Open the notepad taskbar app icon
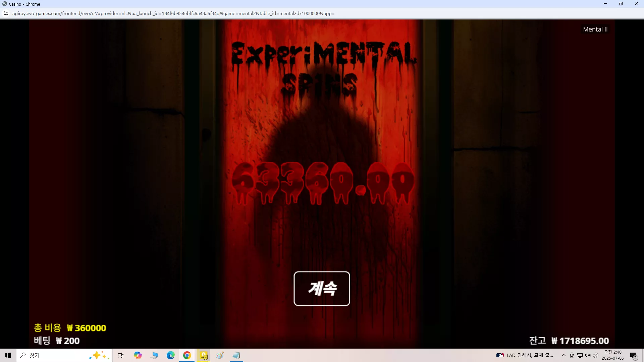This screenshot has width=644, height=362. (236, 355)
